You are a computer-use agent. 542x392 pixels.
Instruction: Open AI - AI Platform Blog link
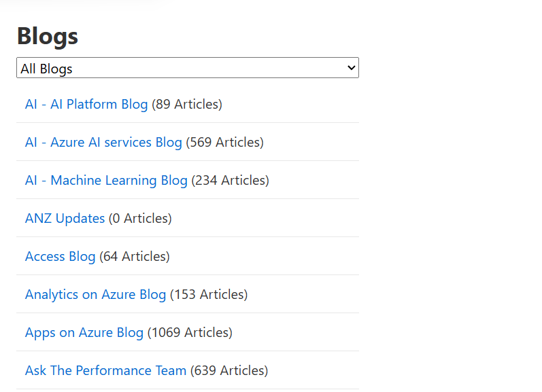[86, 105]
